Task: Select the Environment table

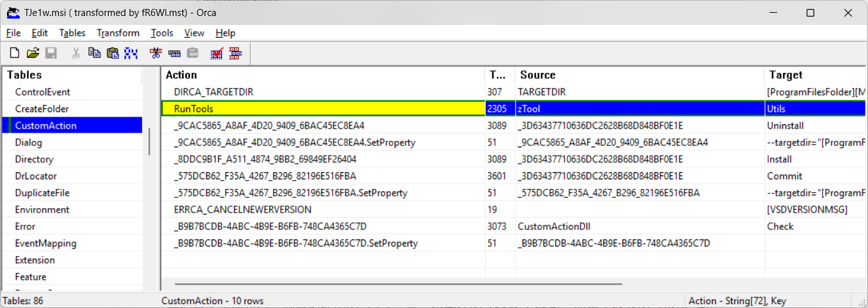Action: pyautogui.click(x=42, y=209)
